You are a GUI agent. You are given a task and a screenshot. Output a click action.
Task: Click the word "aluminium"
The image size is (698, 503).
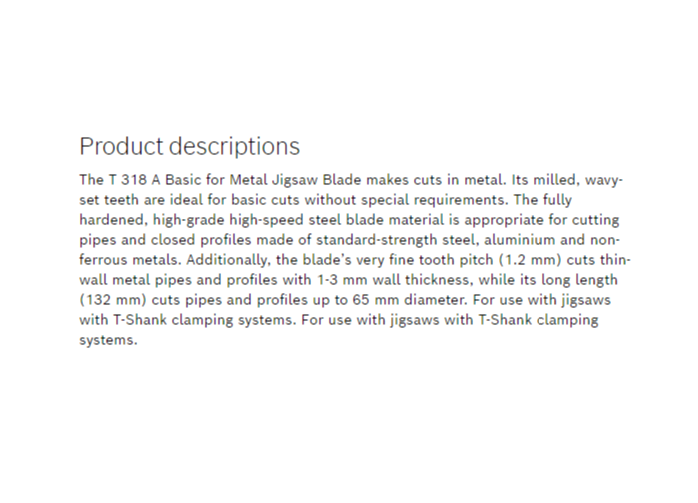point(519,240)
